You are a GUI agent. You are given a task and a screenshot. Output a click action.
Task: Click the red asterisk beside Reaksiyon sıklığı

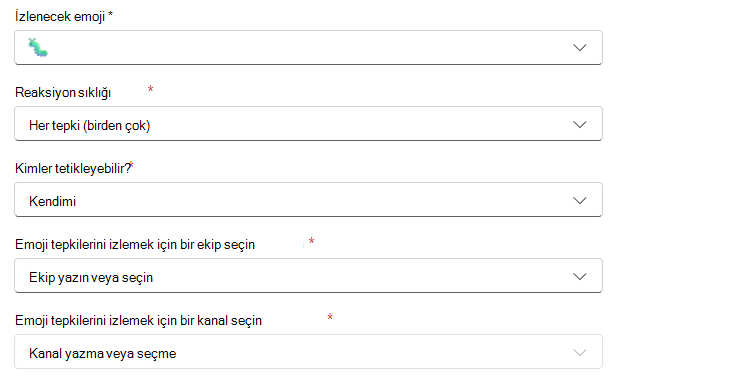tap(150, 89)
